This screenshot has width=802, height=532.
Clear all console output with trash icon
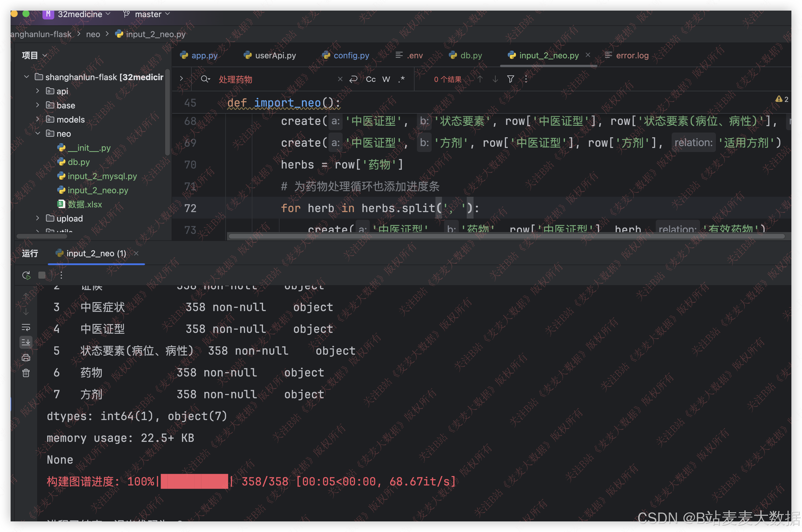pyautogui.click(x=26, y=373)
